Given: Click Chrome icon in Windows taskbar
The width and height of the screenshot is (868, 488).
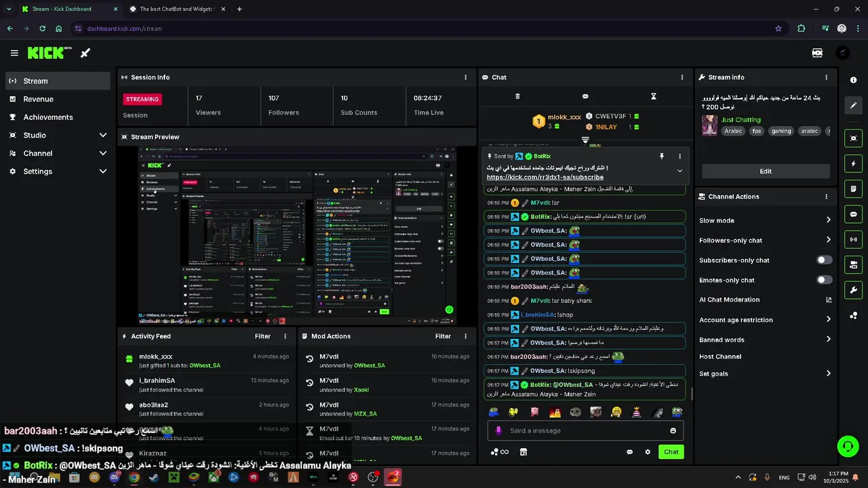Looking at the screenshot, I should [x=134, y=477].
